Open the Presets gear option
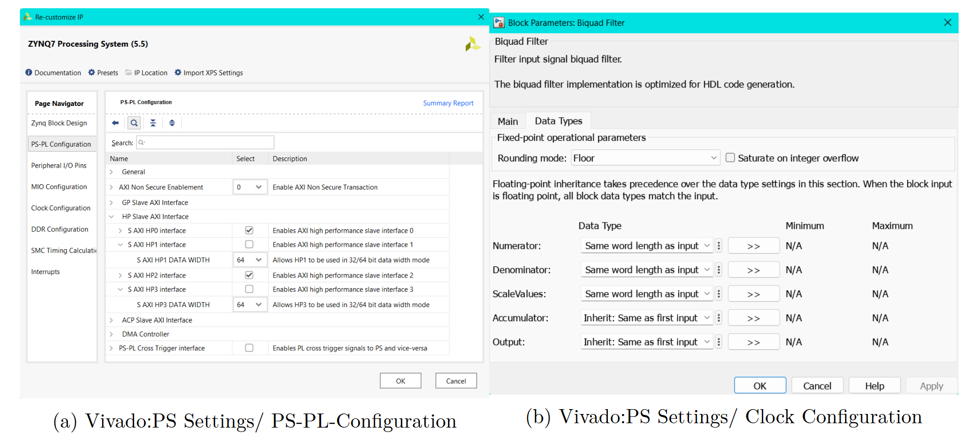Viewport: 980px width, 448px height. (x=103, y=72)
